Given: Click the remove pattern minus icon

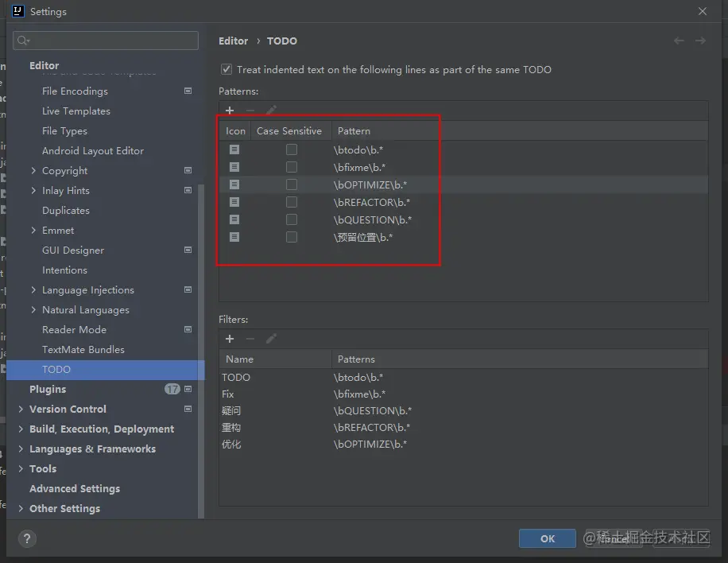Looking at the screenshot, I should coord(250,111).
